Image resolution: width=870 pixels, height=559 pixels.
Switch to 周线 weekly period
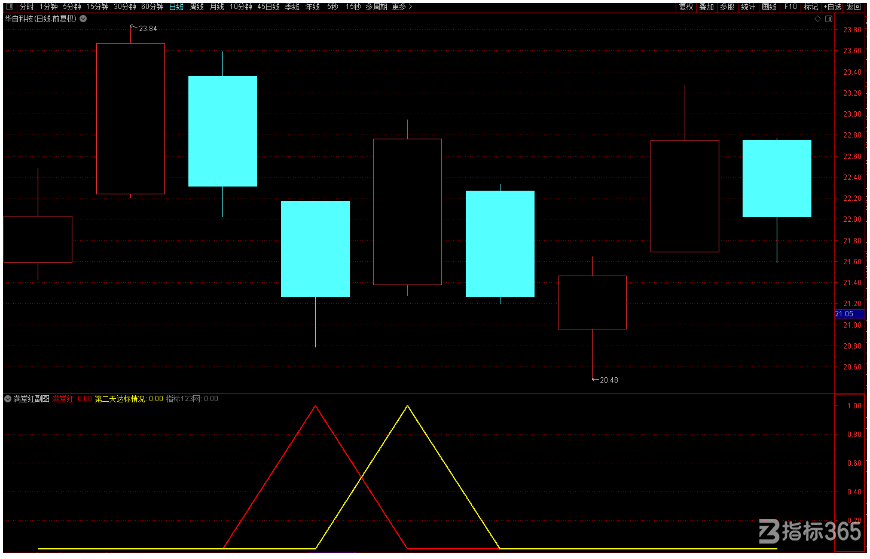pyautogui.click(x=196, y=7)
